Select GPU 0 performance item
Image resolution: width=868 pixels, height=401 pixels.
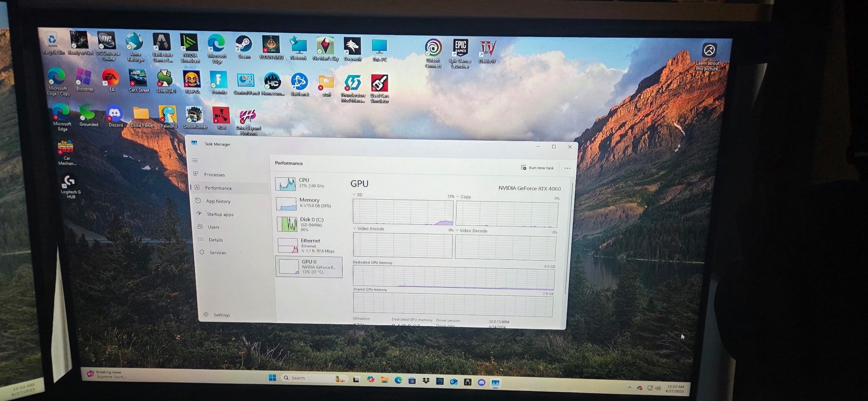(309, 267)
